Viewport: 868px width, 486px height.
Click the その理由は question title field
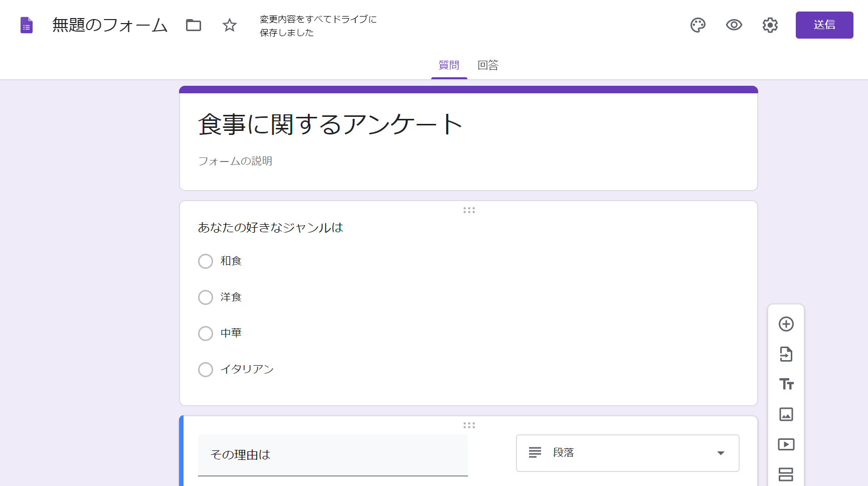point(332,455)
